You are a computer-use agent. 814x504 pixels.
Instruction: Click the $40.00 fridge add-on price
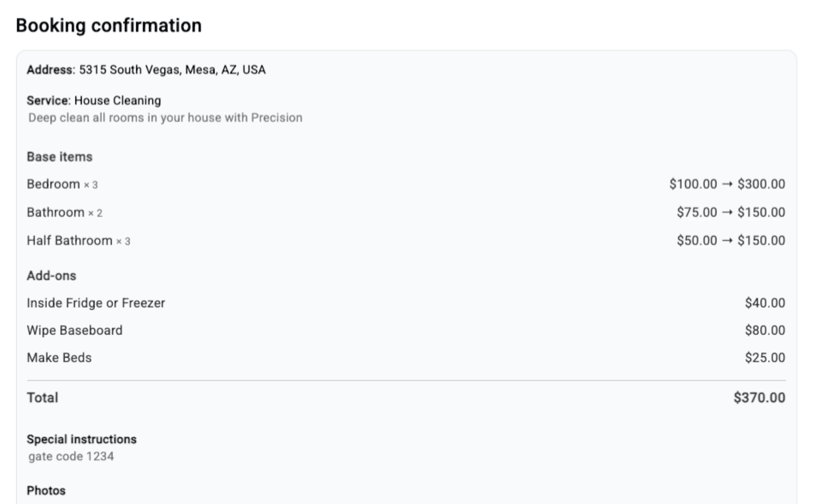(765, 303)
